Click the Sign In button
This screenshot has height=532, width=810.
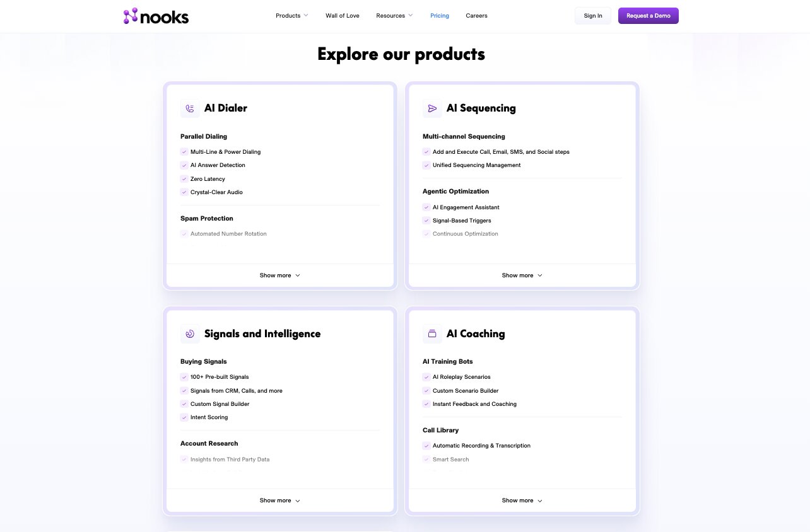592,16
